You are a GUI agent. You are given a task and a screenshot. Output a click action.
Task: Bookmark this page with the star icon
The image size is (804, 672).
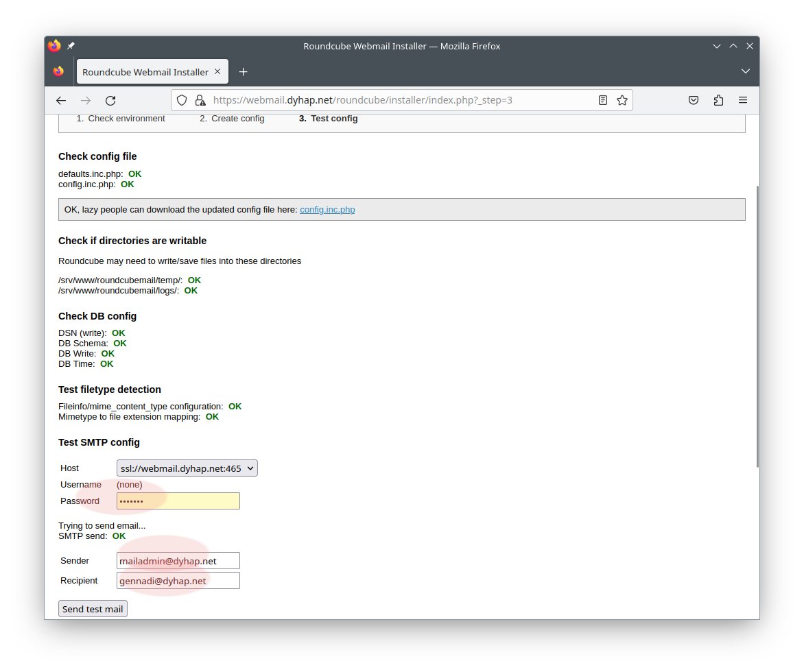[x=622, y=100]
